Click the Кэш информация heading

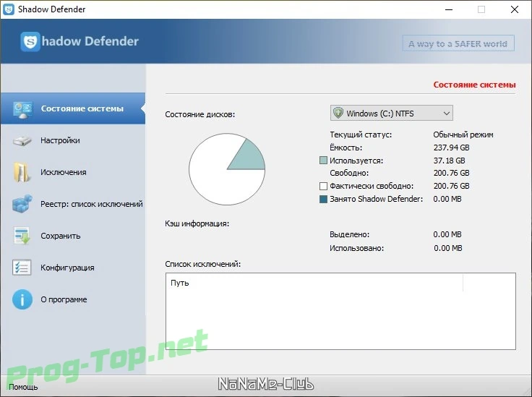tap(197, 223)
